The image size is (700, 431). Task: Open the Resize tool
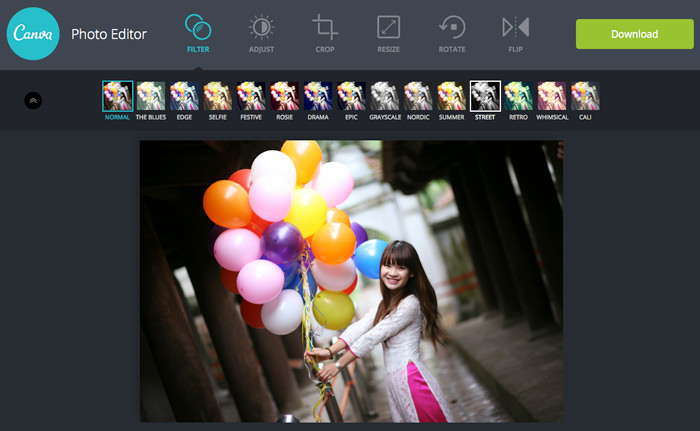(388, 34)
